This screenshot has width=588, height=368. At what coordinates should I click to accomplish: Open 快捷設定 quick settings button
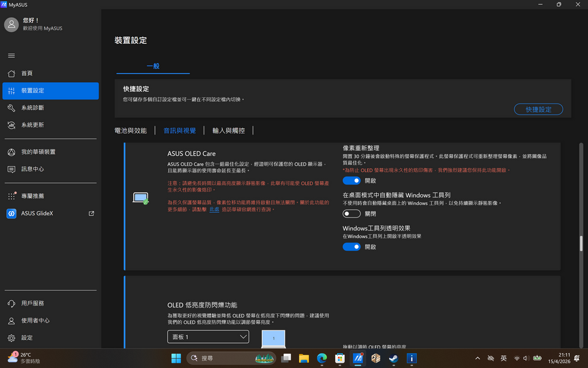point(538,109)
